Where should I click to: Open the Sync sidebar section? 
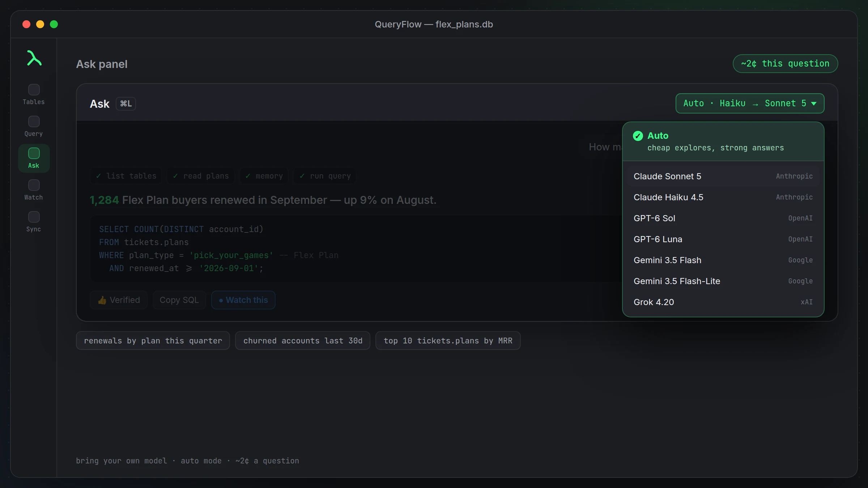[34, 222]
